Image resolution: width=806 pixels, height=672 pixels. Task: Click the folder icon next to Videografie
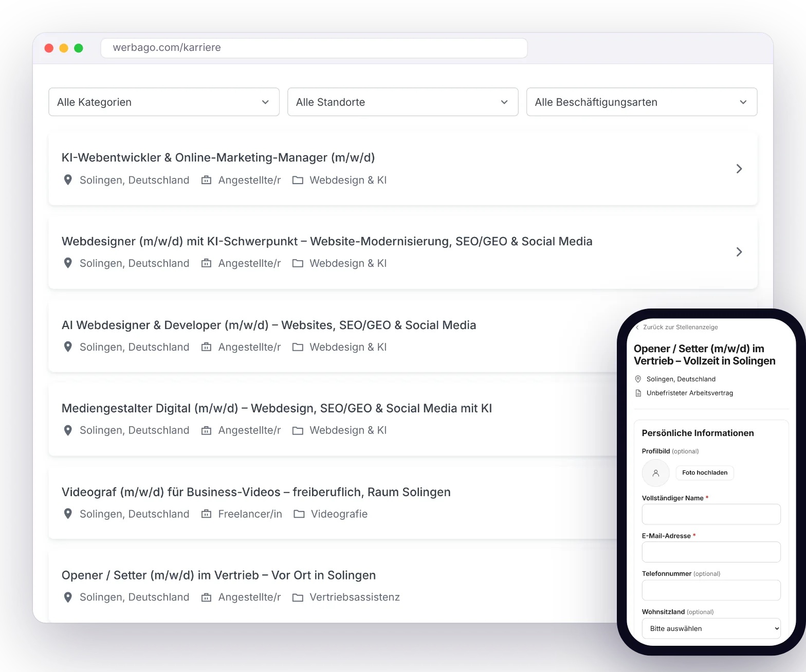point(299,514)
